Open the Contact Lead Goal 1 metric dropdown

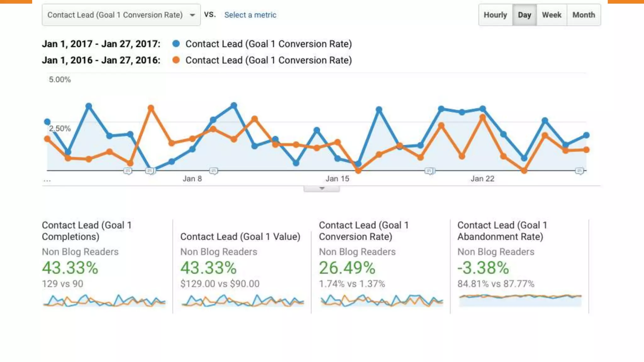click(x=121, y=15)
